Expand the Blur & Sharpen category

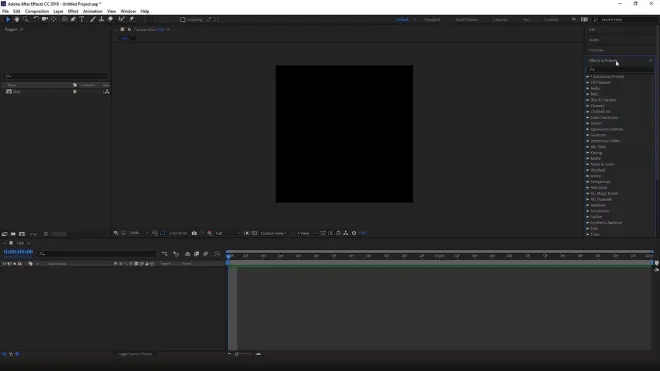[x=588, y=100]
